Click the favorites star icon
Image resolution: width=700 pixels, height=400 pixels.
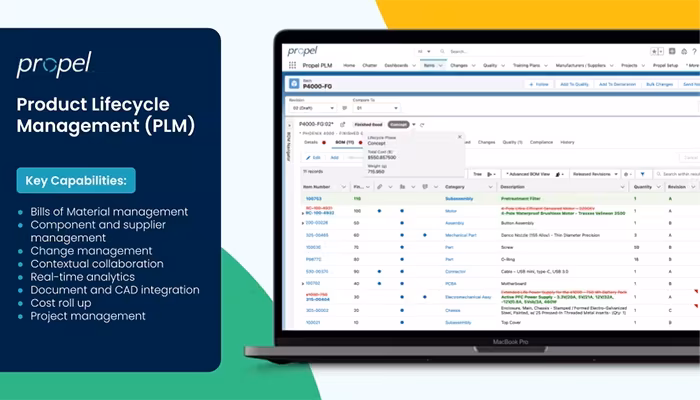[654, 51]
